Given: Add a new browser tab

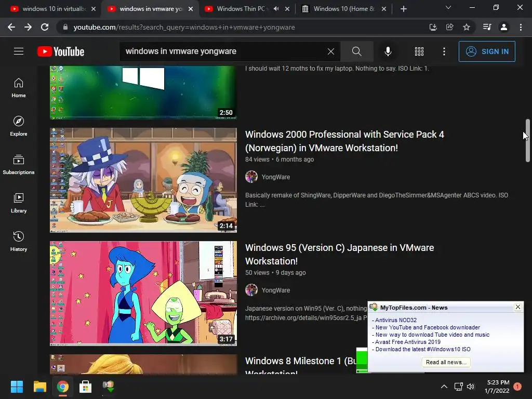Looking at the screenshot, I should click(403, 9).
